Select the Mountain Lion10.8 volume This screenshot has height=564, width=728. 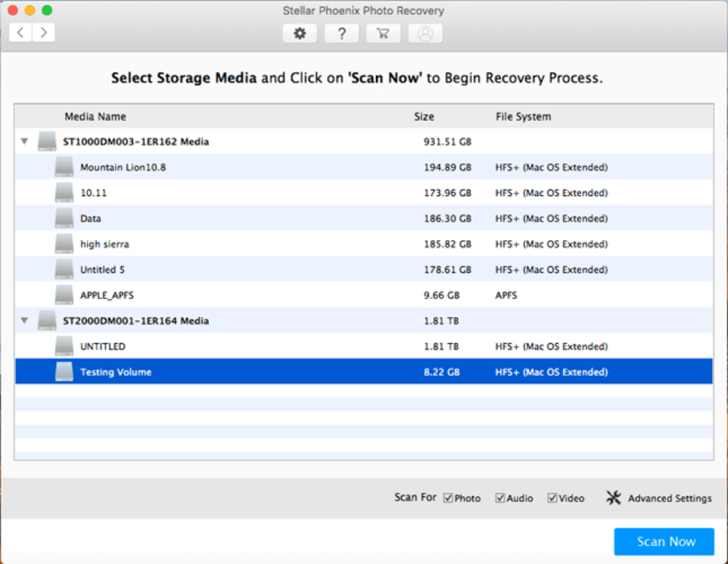(364, 167)
